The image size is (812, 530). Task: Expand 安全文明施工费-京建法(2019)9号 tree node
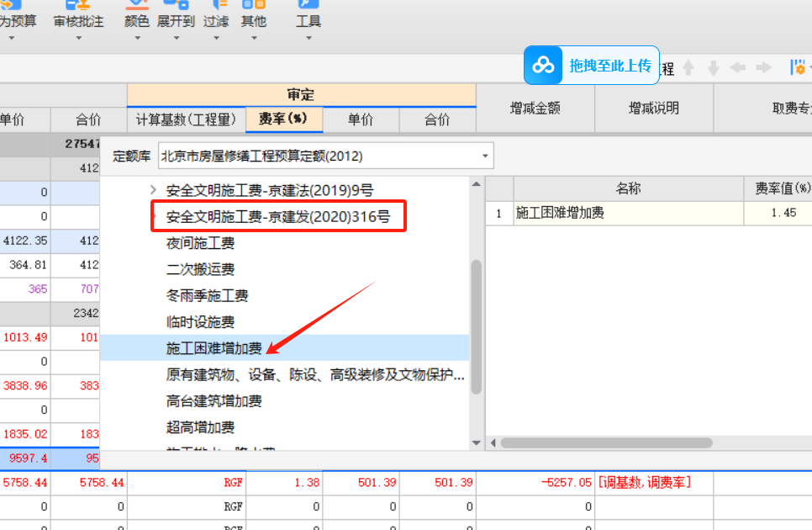coord(153,190)
